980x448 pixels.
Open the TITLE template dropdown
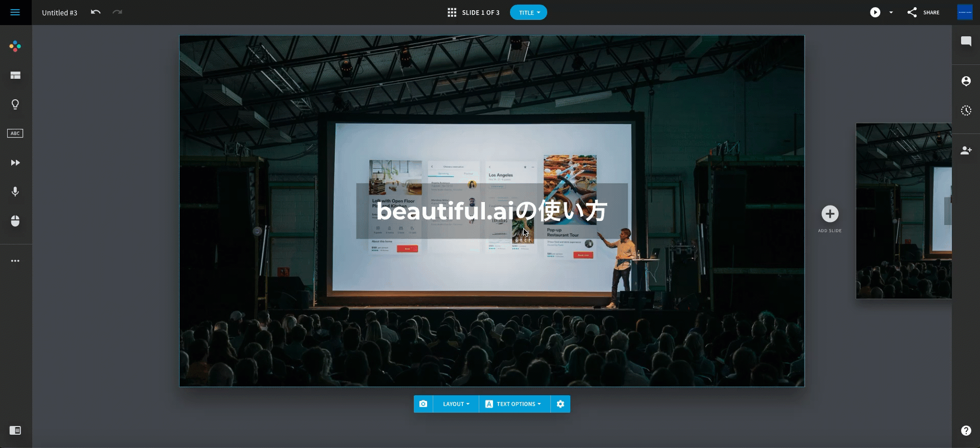(x=528, y=12)
